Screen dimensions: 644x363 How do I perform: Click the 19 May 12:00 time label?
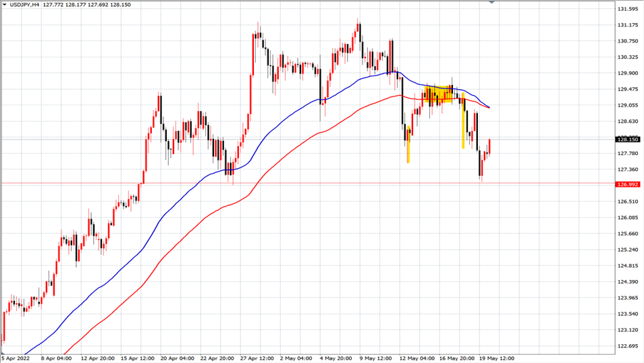click(498, 358)
